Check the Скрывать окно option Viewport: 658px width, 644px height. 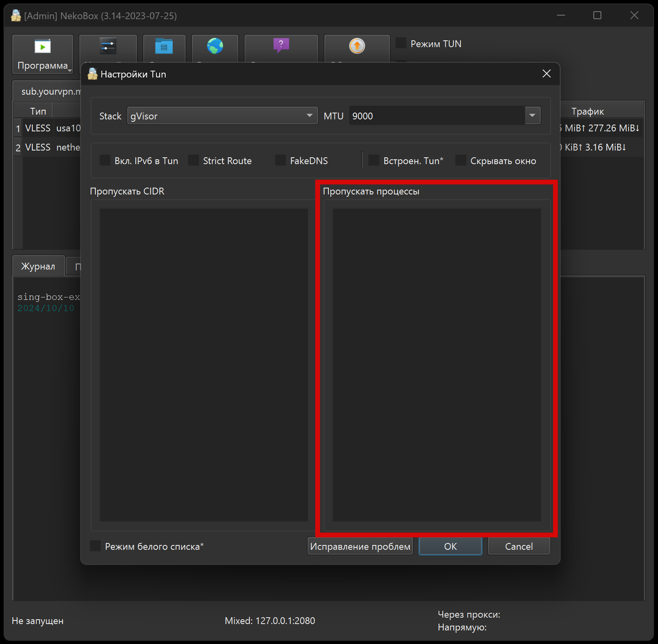coord(461,161)
